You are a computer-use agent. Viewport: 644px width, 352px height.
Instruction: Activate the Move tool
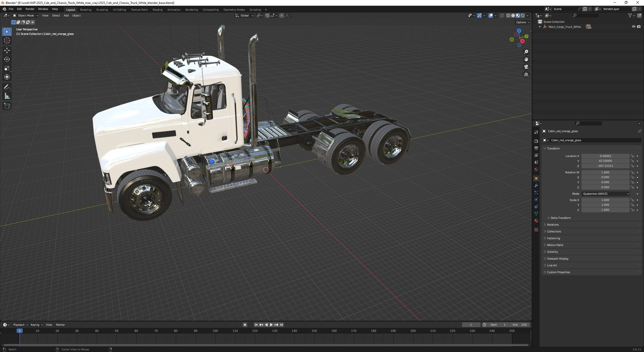point(7,50)
